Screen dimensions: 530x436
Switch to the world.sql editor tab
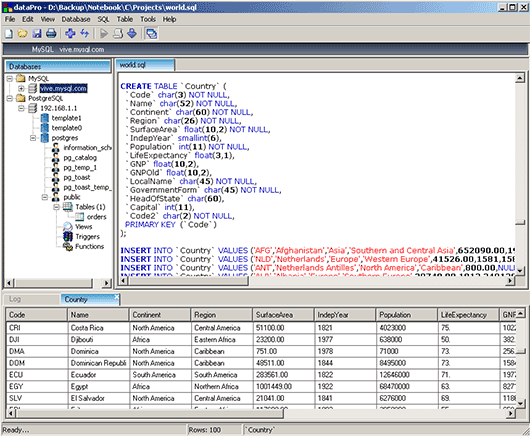click(145, 65)
